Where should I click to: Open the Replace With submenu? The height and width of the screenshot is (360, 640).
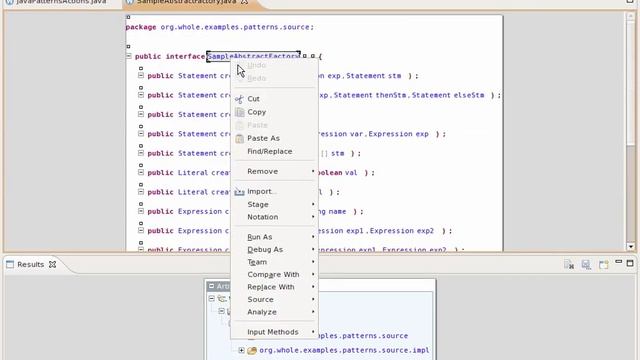click(x=274, y=287)
